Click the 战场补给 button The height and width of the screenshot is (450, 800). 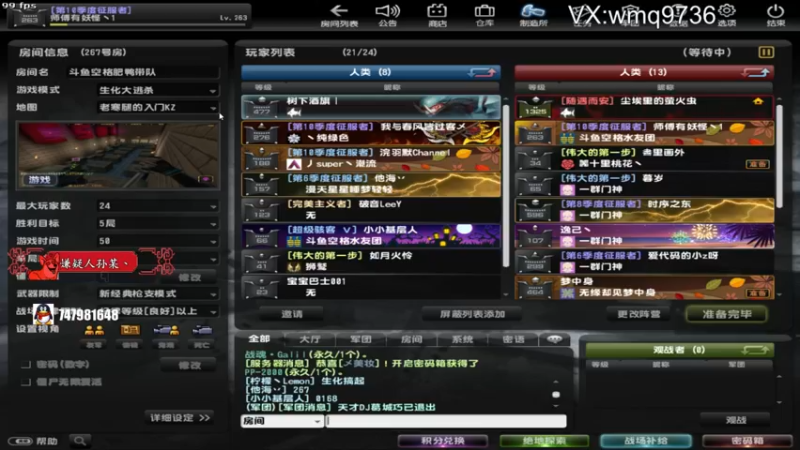tap(645, 441)
